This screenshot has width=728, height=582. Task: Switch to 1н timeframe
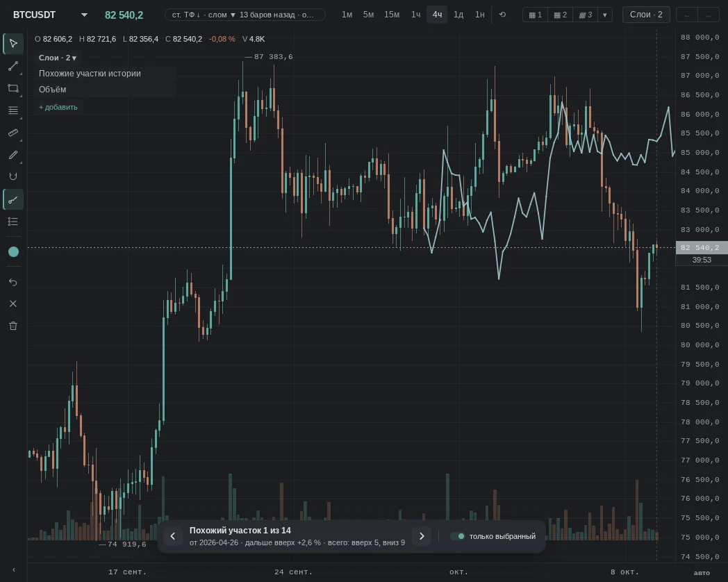click(x=479, y=15)
